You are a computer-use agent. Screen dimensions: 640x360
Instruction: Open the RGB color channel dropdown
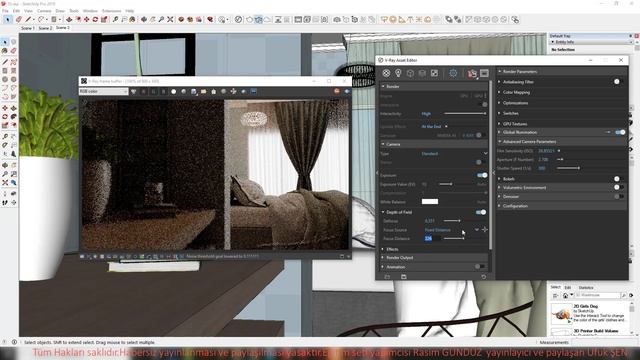pos(103,91)
